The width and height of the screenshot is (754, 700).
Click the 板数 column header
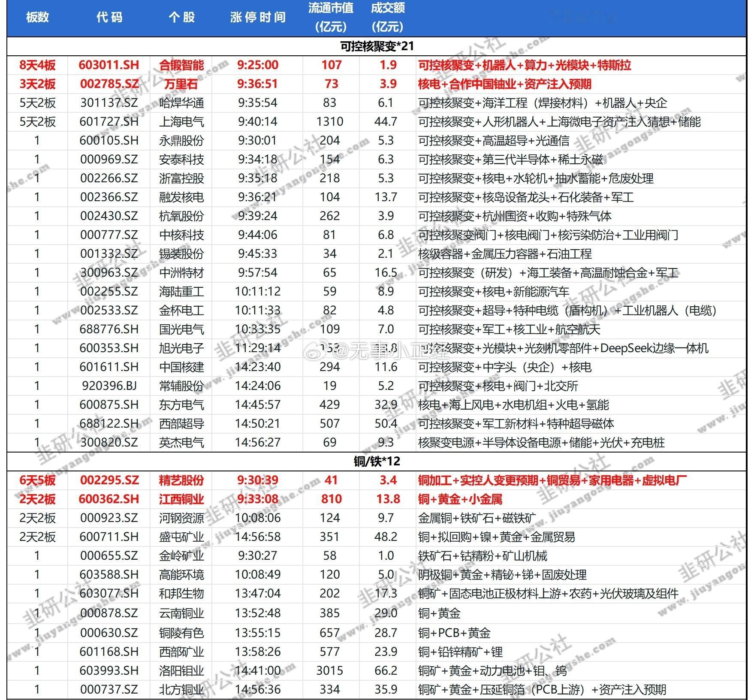click(37, 17)
